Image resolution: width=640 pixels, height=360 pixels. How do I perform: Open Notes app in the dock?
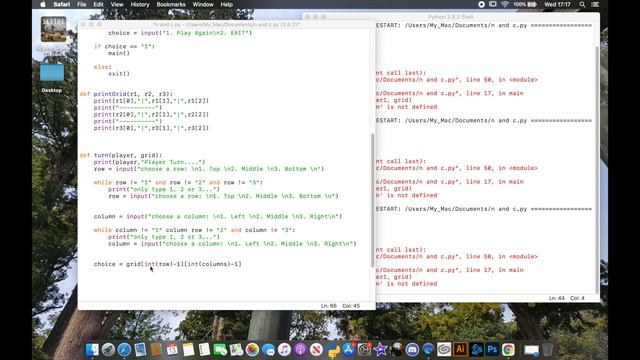[188, 350]
